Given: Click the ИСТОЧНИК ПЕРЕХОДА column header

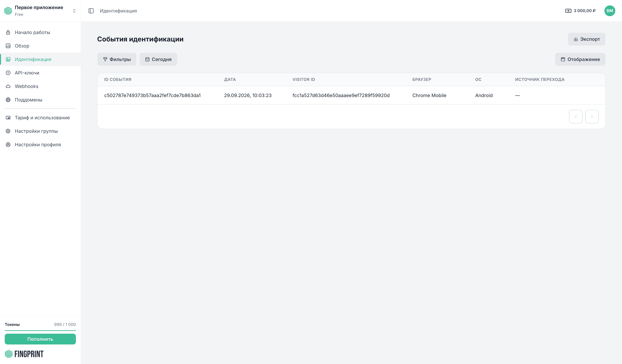Looking at the screenshot, I should pyautogui.click(x=540, y=79).
